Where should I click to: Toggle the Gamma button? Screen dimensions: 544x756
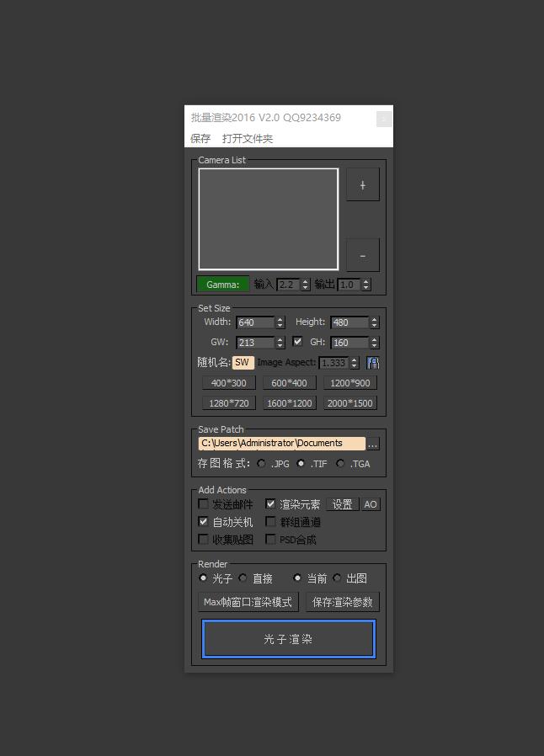(223, 285)
